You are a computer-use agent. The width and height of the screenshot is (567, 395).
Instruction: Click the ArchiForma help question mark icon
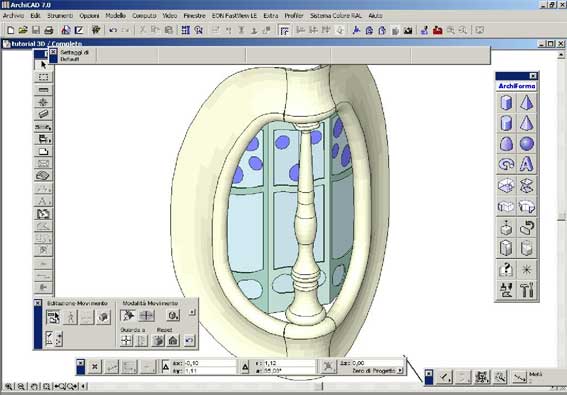[x=506, y=269]
